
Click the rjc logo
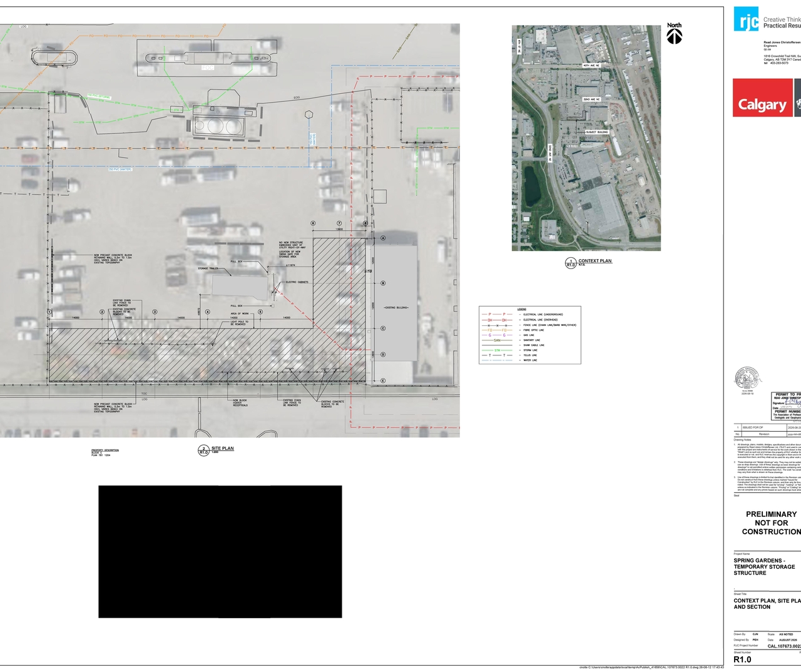[746, 19]
